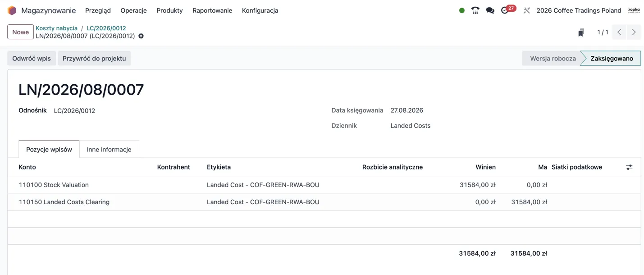Click the Kontrahent column header
The width and height of the screenshot is (644, 275).
pos(174,167)
